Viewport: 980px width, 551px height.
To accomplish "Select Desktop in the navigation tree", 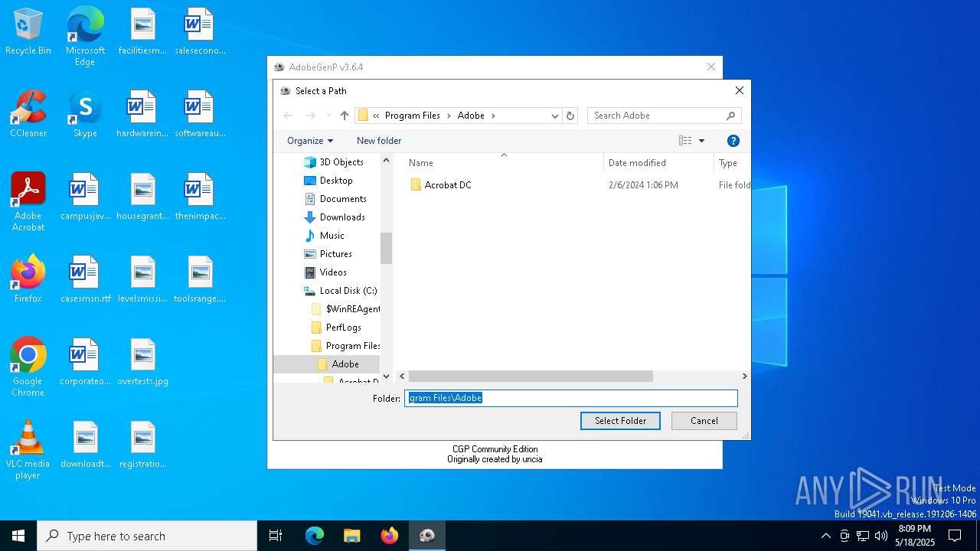I will click(x=328, y=181).
